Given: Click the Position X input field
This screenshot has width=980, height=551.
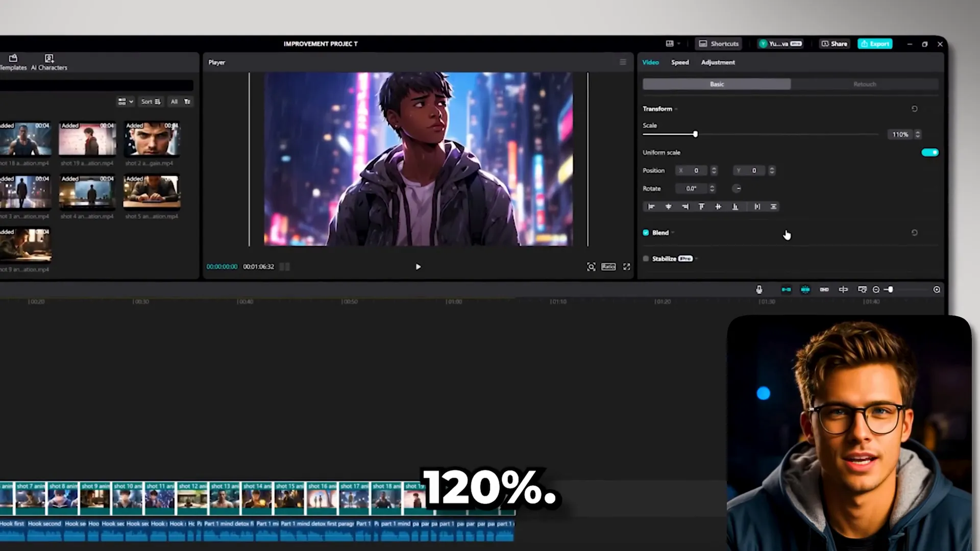Looking at the screenshot, I should point(692,170).
